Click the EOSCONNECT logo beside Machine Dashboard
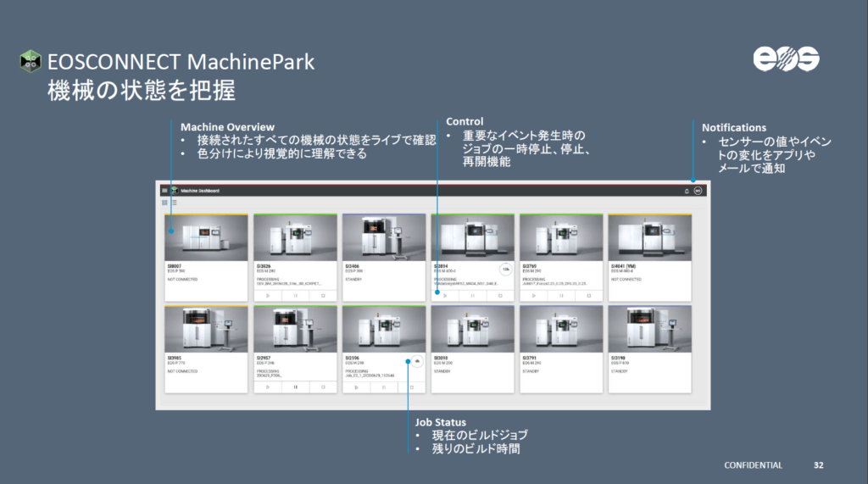868x484 pixels. pyautogui.click(x=175, y=191)
